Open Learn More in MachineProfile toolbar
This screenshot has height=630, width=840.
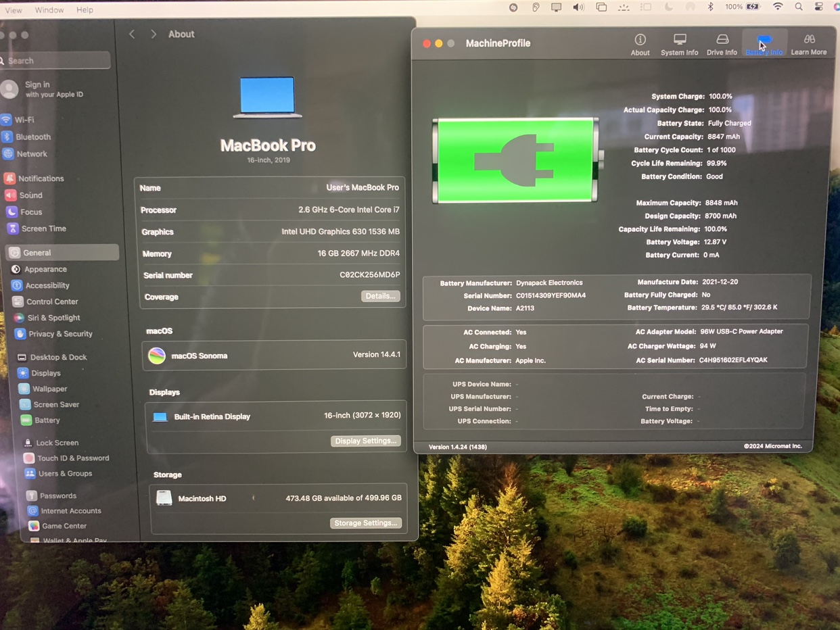point(809,45)
